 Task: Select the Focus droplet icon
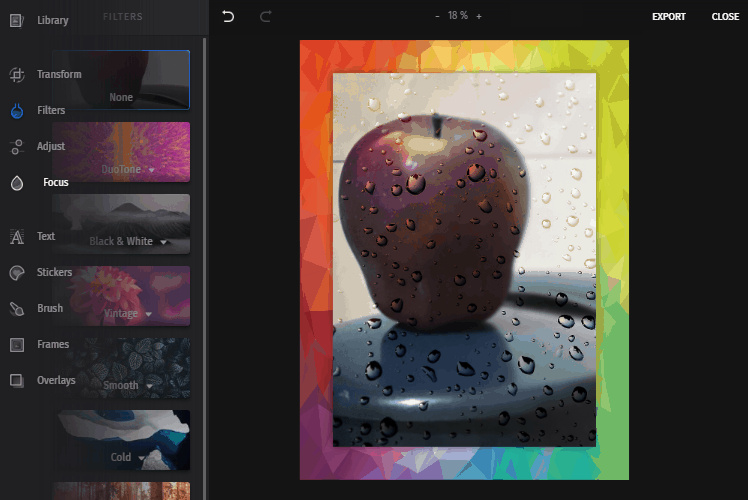pyautogui.click(x=17, y=183)
